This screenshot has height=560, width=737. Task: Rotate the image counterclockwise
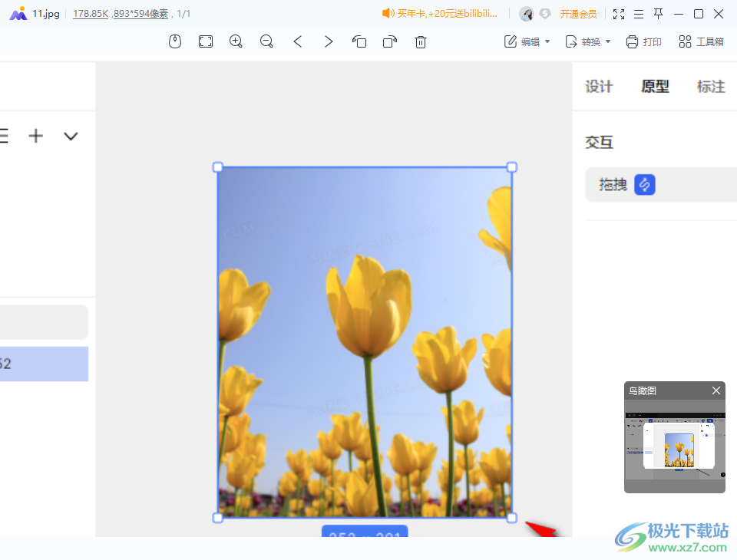click(359, 42)
